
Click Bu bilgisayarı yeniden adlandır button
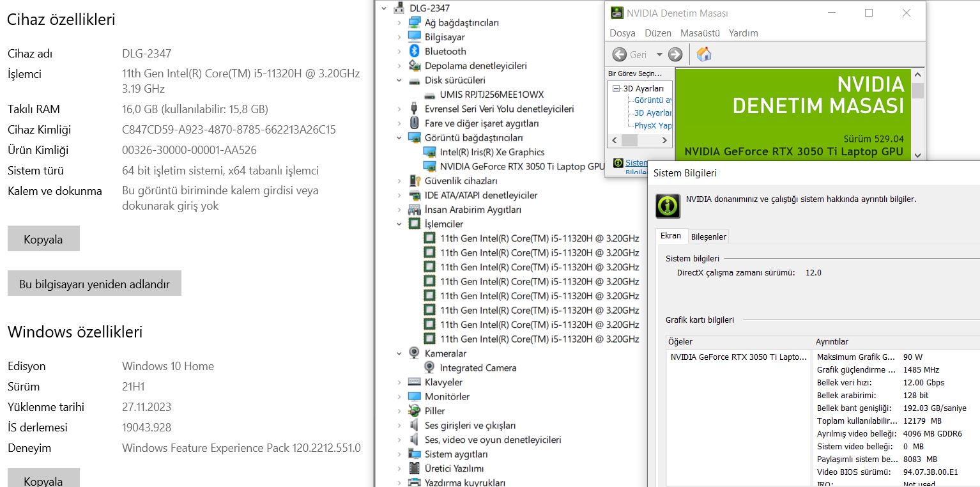click(x=95, y=283)
